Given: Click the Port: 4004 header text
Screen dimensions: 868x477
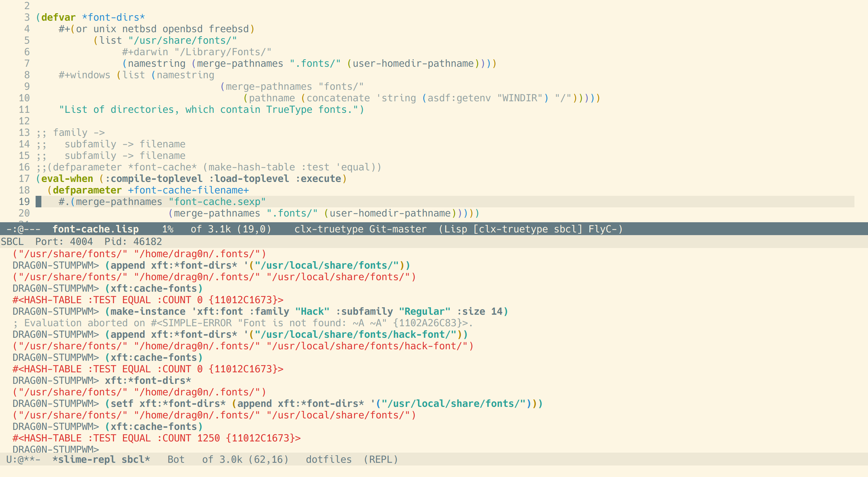Looking at the screenshot, I should [64, 242].
